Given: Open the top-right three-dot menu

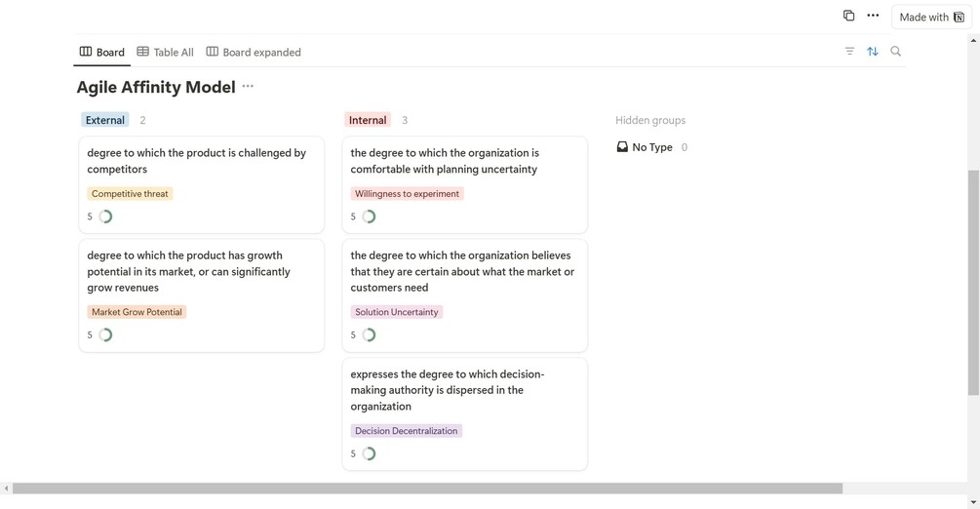Looking at the screenshot, I should (x=873, y=16).
